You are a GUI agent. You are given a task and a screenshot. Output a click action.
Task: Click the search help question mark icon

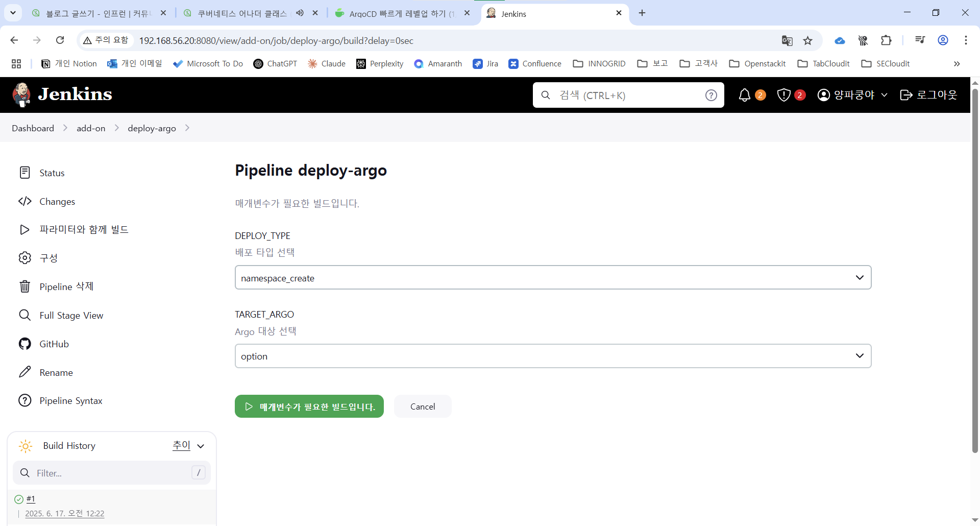click(x=711, y=95)
